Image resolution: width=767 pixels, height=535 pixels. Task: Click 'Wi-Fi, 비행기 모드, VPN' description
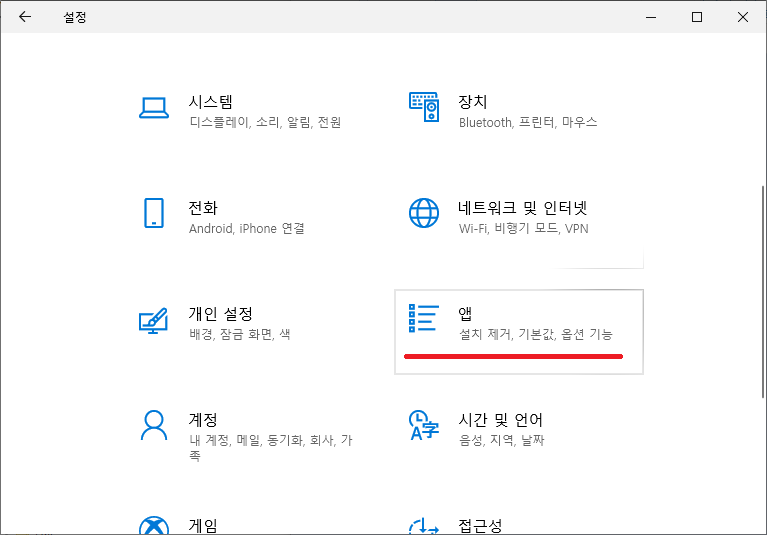pyautogui.click(x=523, y=228)
